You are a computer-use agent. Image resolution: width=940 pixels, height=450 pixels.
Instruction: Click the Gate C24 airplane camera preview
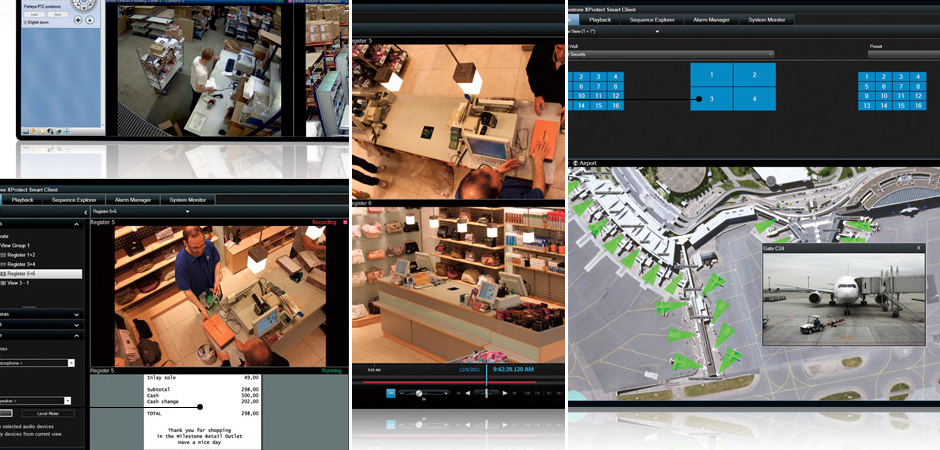pyautogui.click(x=843, y=298)
